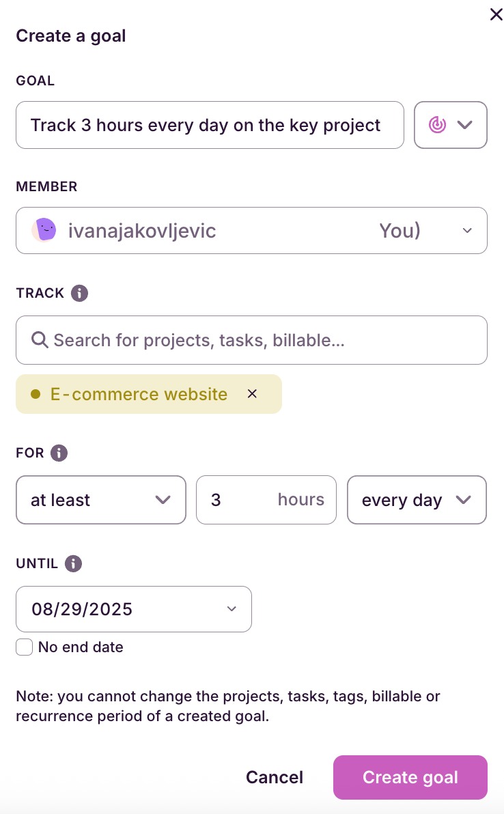Screen dimensions: 504x814
Task: Open the 'at least' comparison dropdown
Action: tap(101, 500)
